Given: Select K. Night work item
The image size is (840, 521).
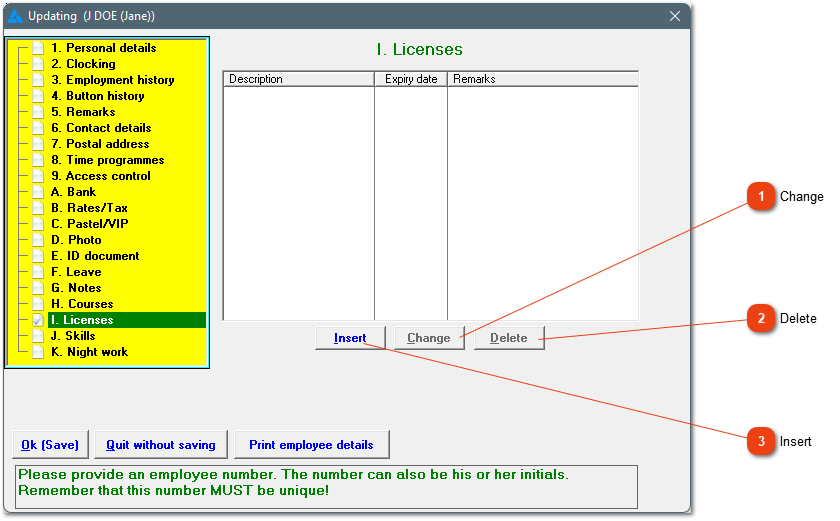Looking at the screenshot, I should 89,352.
